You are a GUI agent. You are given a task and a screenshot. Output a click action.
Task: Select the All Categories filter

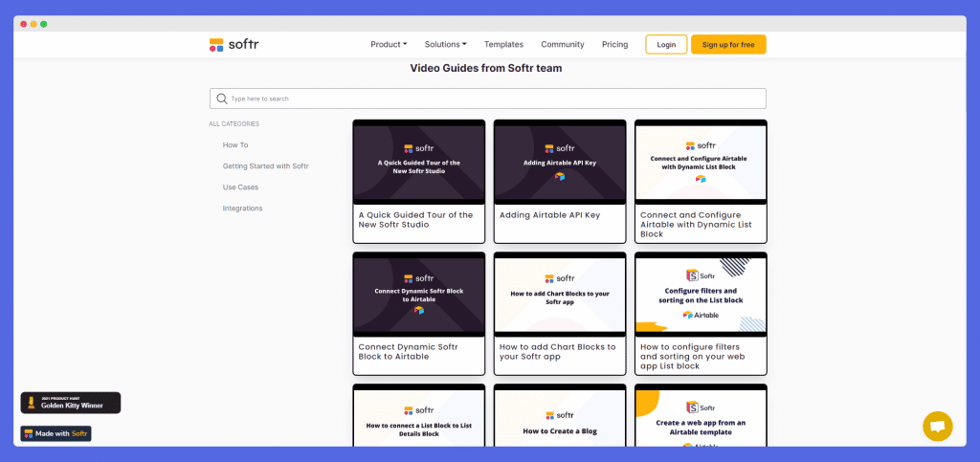click(x=234, y=123)
